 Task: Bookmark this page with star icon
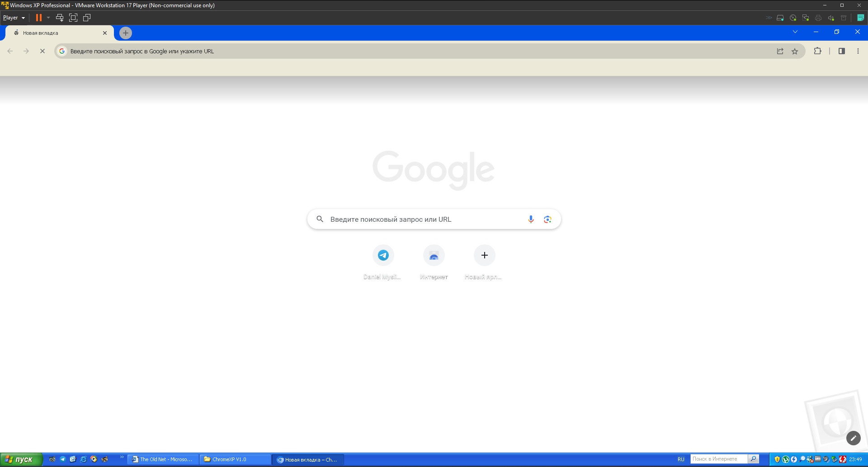click(x=795, y=51)
